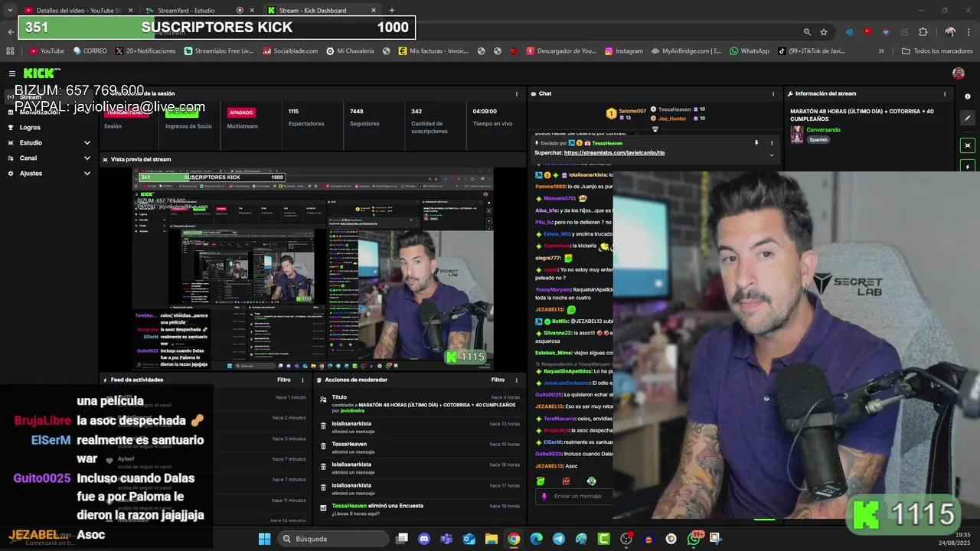Click Joe_Hunter in chat leaderboard
The height and width of the screenshot is (551, 980).
(672, 119)
